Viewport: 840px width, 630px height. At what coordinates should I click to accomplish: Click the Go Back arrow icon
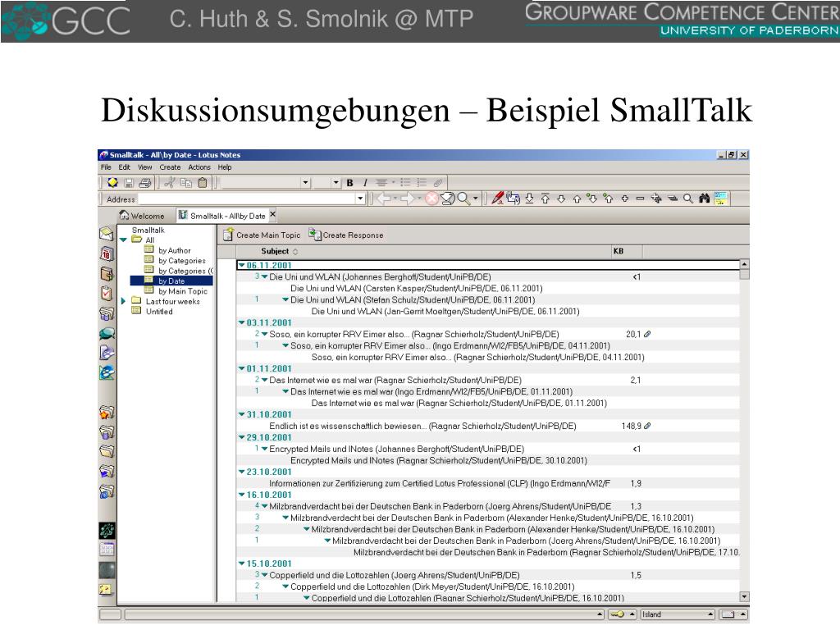tap(384, 199)
